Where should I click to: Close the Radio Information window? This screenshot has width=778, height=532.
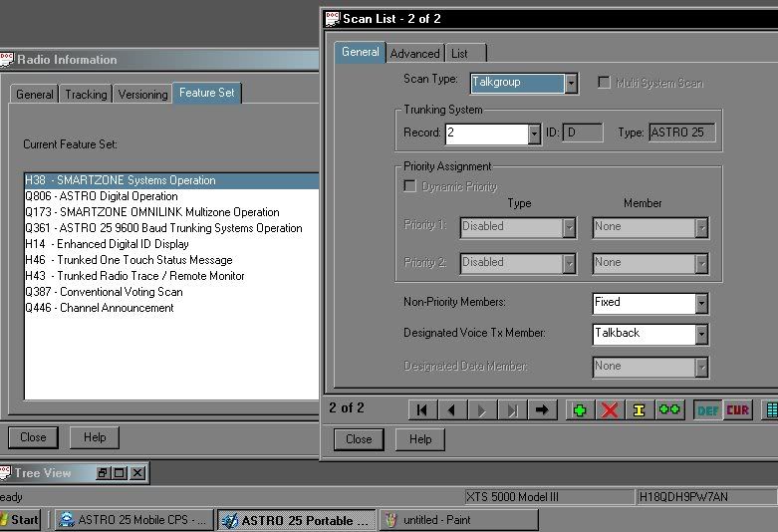point(33,437)
